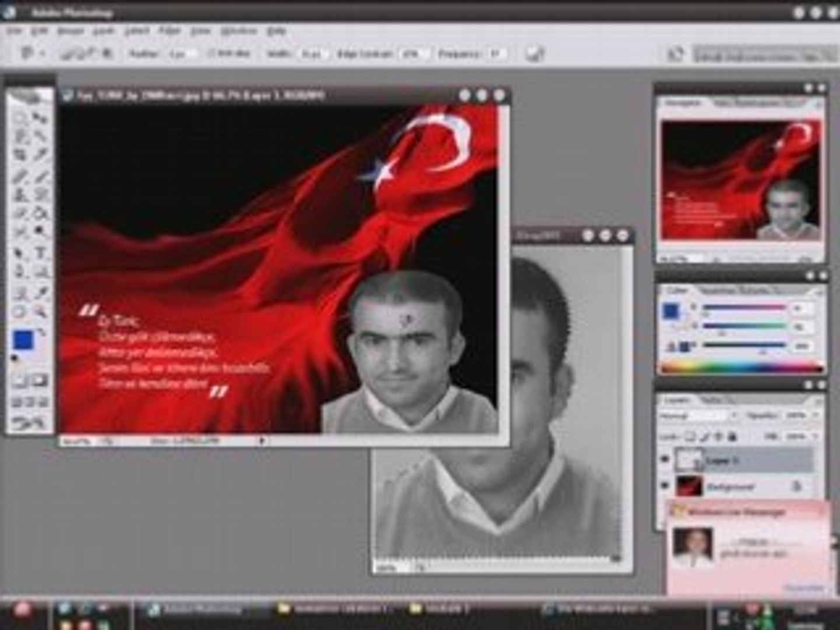Hide the Background layer eye icon
Image resolution: width=840 pixels, height=630 pixels.
[664, 485]
